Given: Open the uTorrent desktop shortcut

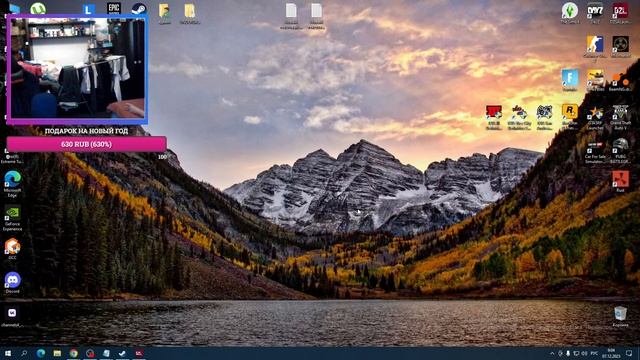Looking at the screenshot, I should [x=38, y=9].
